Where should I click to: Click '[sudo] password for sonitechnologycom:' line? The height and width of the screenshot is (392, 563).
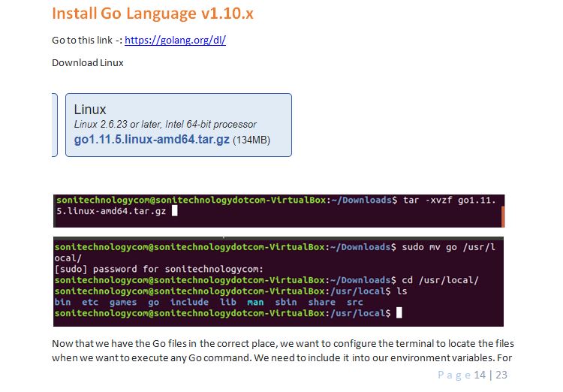[x=158, y=269]
